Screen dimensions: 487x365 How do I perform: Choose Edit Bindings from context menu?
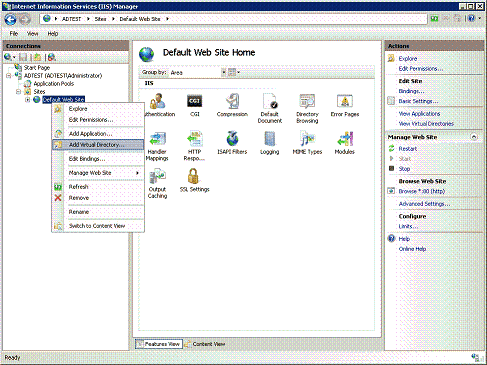(98, 159)
